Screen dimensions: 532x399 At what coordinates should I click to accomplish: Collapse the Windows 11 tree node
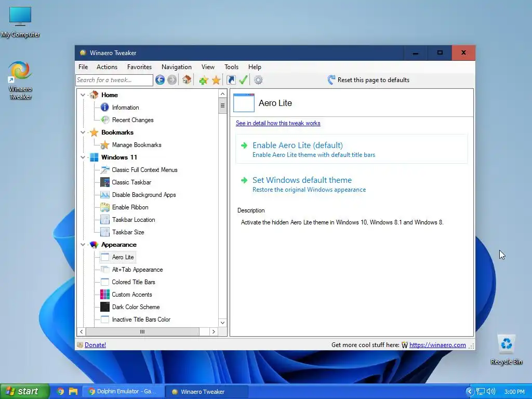[83, 157]
